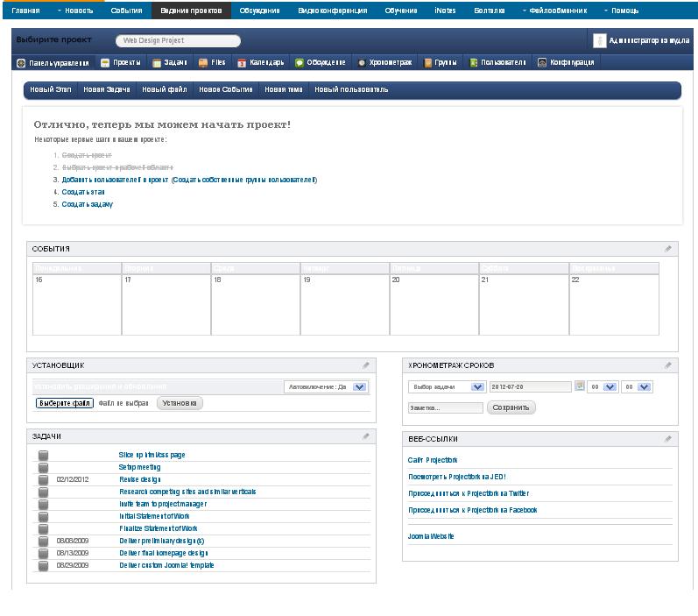Open Обучение in top menu
The height and width of the screenshot is (616, 698).
[x=401, y=11]
